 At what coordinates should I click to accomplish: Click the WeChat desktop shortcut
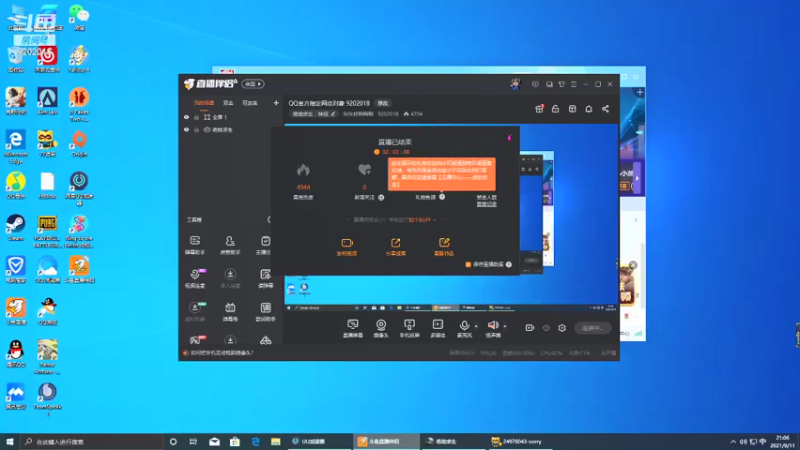[79, 17]
